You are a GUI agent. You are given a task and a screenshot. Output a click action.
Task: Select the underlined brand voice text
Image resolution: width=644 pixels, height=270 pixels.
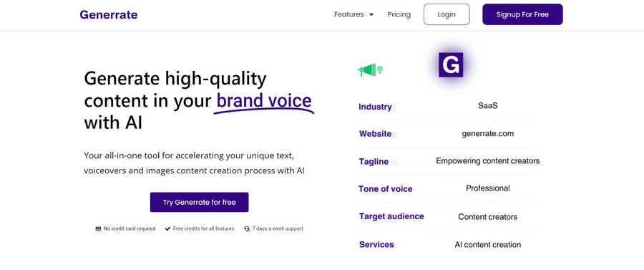[264, 101]
